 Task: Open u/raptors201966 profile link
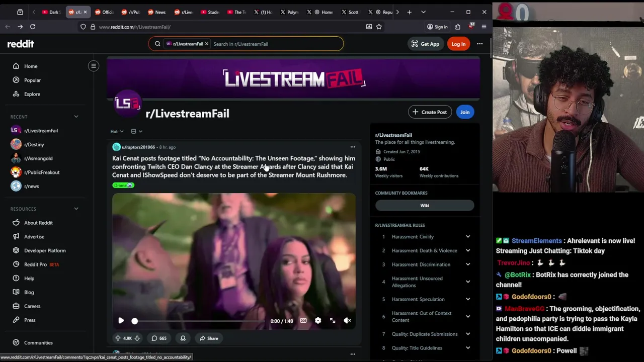(x=138, y=147)
